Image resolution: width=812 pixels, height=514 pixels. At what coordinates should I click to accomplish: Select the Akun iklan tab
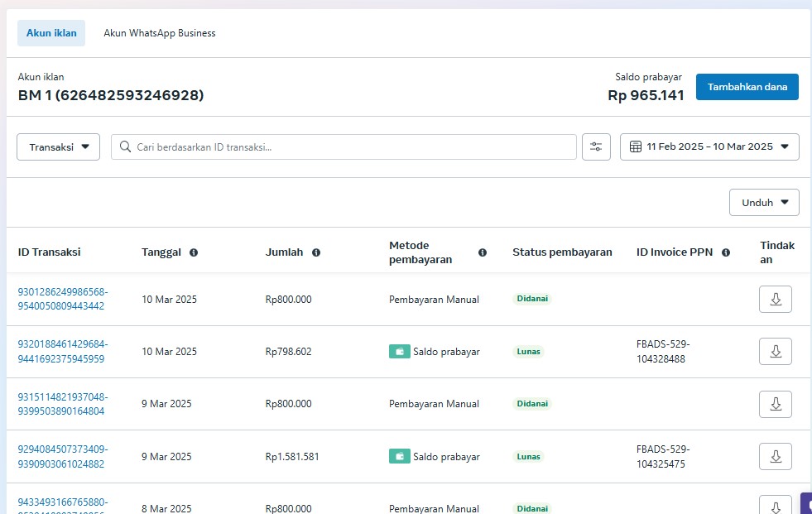(x=51, y=33)
